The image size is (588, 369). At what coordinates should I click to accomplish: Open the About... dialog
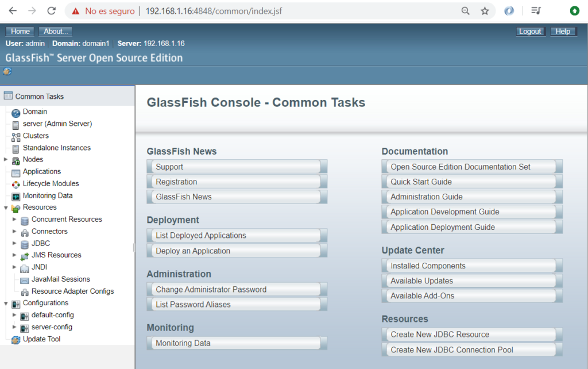click(56, 32)
